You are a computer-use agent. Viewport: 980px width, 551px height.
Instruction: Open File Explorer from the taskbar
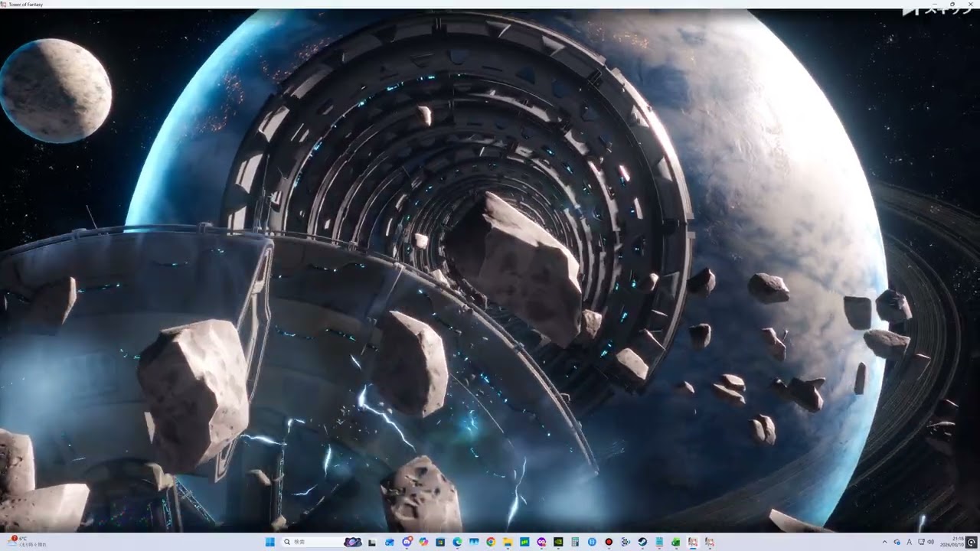[x=507, y=542]
